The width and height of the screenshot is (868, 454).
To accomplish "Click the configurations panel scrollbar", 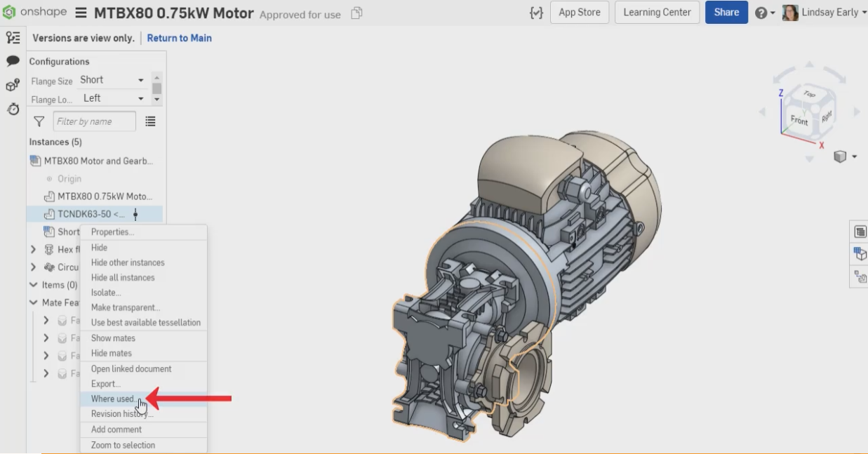I will click(156, 88).
